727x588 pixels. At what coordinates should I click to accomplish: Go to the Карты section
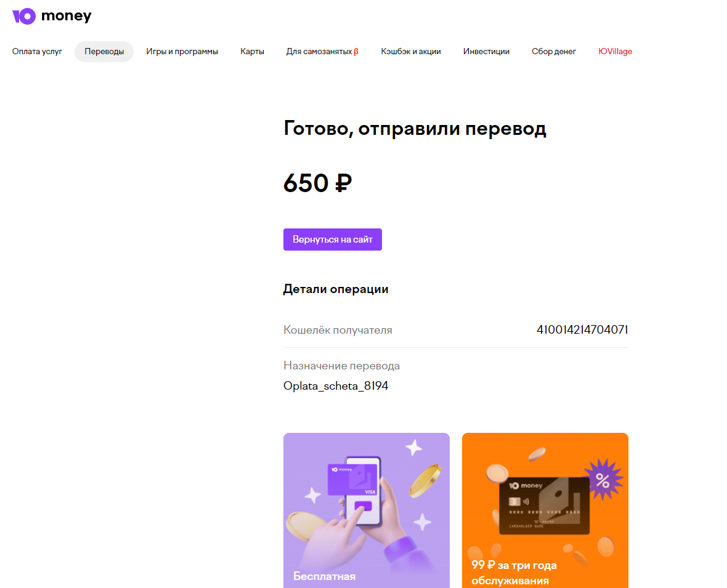tap(252, 52)
